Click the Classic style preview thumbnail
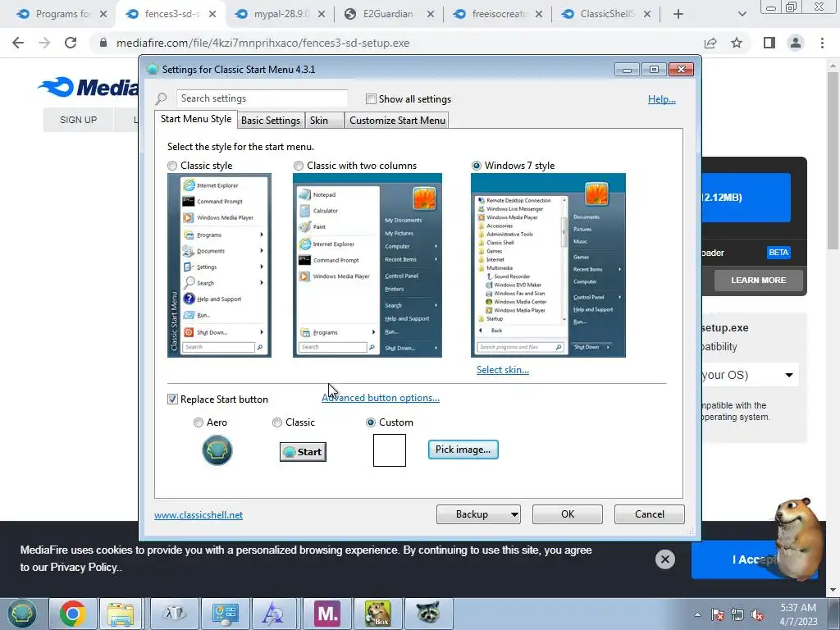 tap(219, 265)
